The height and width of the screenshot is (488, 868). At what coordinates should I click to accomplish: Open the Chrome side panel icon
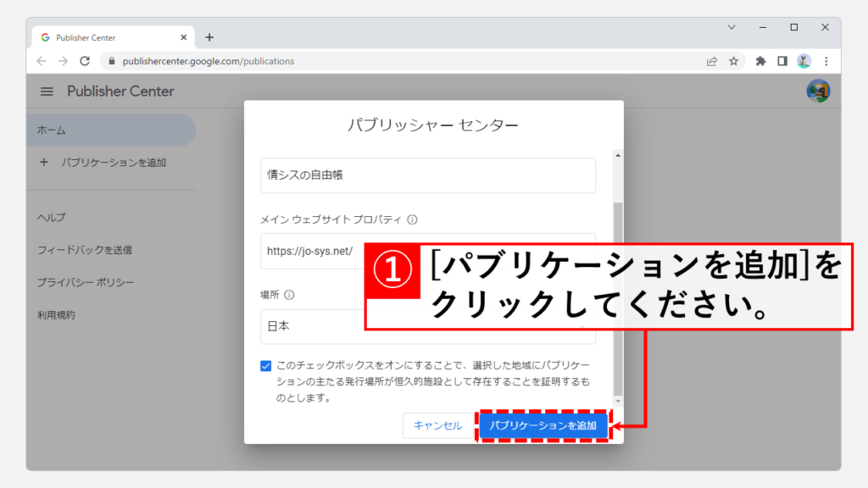point(782,61)
